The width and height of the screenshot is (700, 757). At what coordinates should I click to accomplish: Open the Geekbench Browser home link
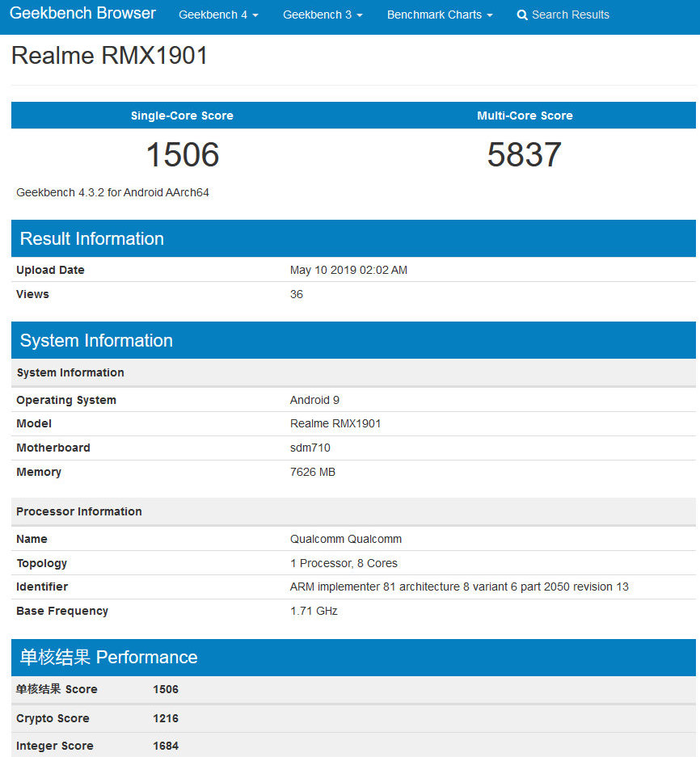(82, 13)
